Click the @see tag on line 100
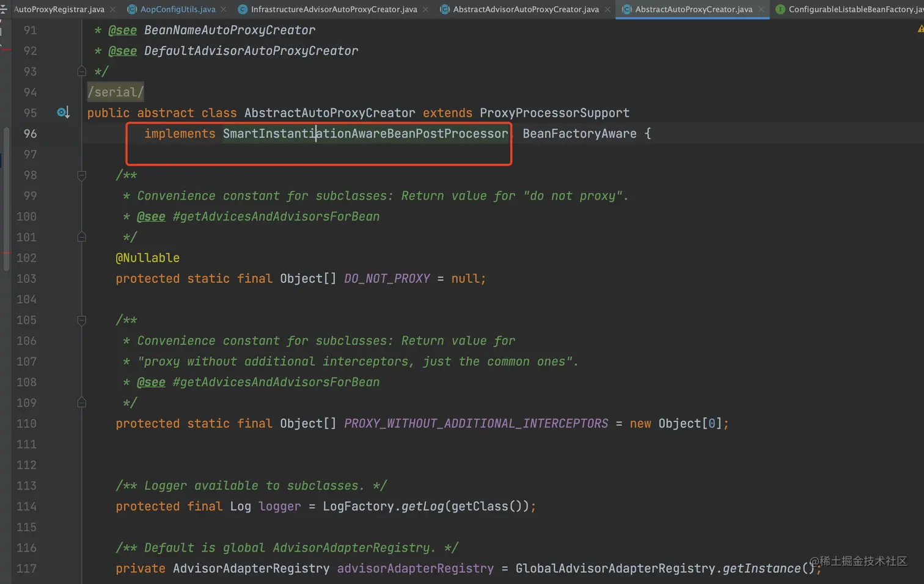The image size is (924, 584). tap(151, 216)
